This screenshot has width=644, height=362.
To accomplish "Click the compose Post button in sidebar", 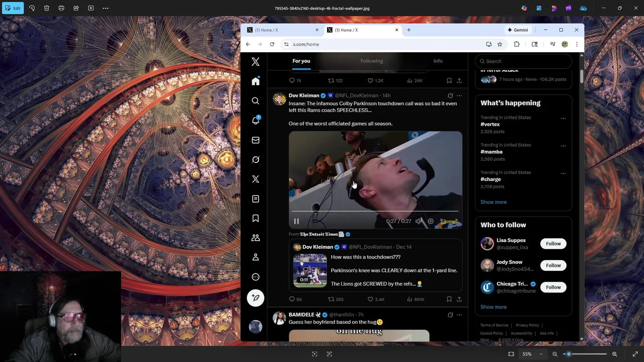I will click(256, 298).
